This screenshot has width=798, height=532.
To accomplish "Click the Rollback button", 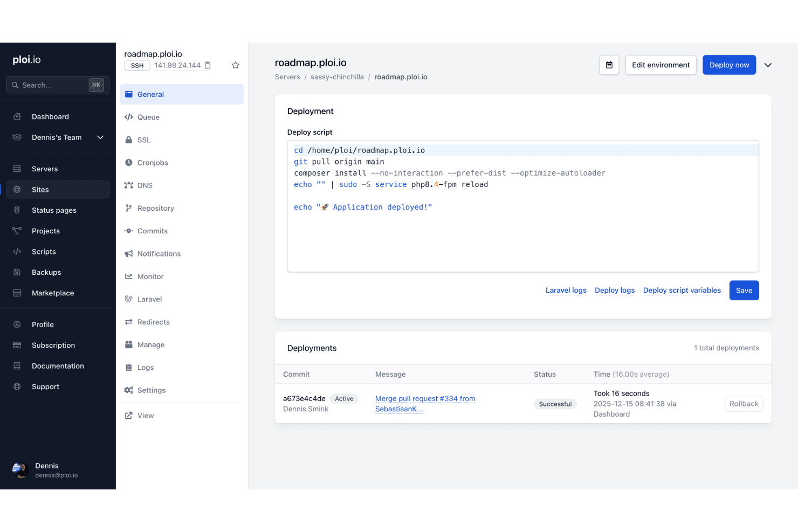I will [x=744, y=404].
